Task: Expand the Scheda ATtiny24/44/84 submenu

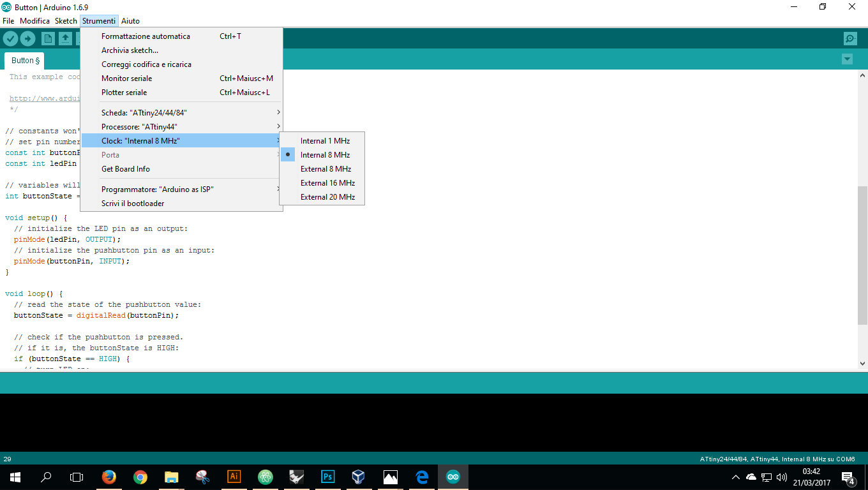Action: pyautogui.click(x=181, y=113)
